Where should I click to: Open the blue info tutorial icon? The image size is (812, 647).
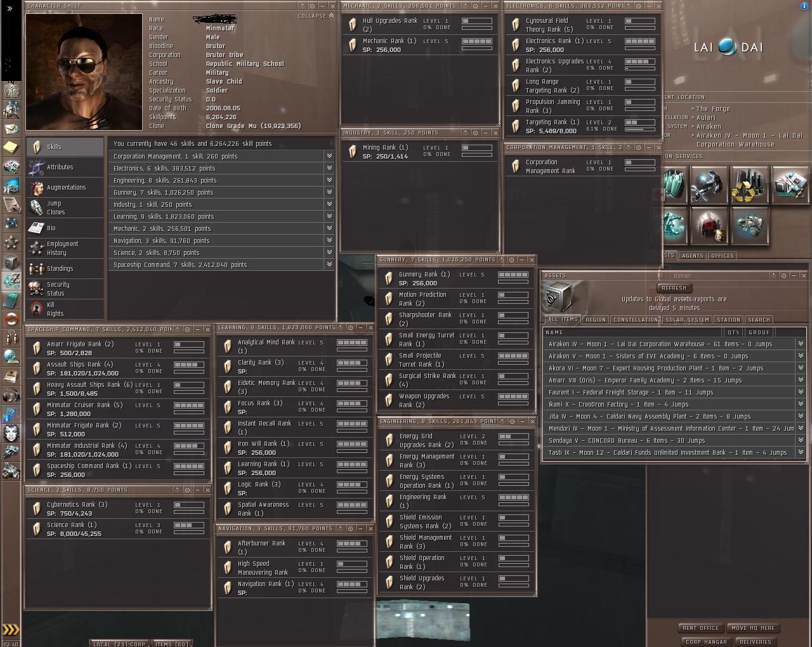tap(11, 414)
